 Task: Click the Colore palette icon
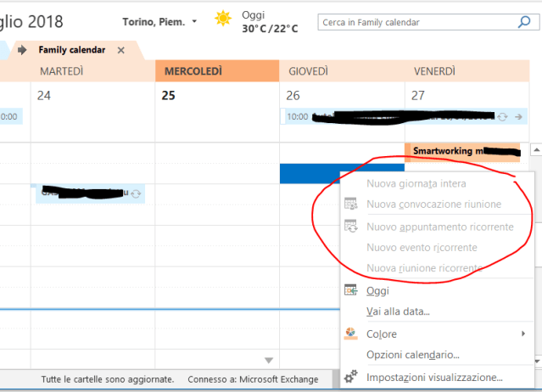tap(350, 333)
